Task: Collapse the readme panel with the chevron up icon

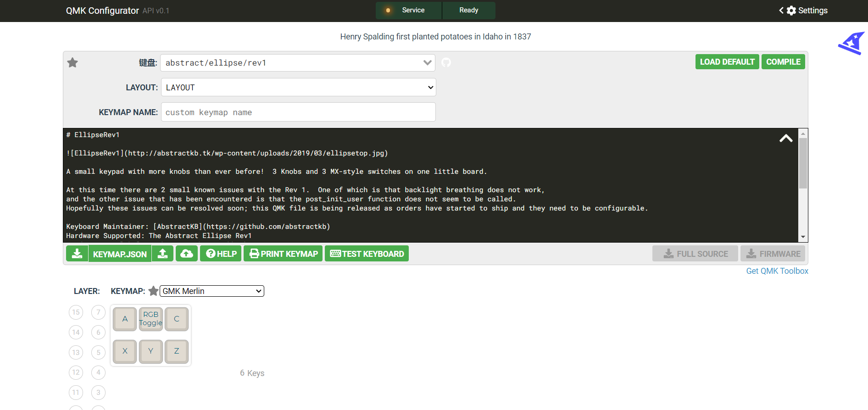Action: pyautogui.click(x=786, y=138)
